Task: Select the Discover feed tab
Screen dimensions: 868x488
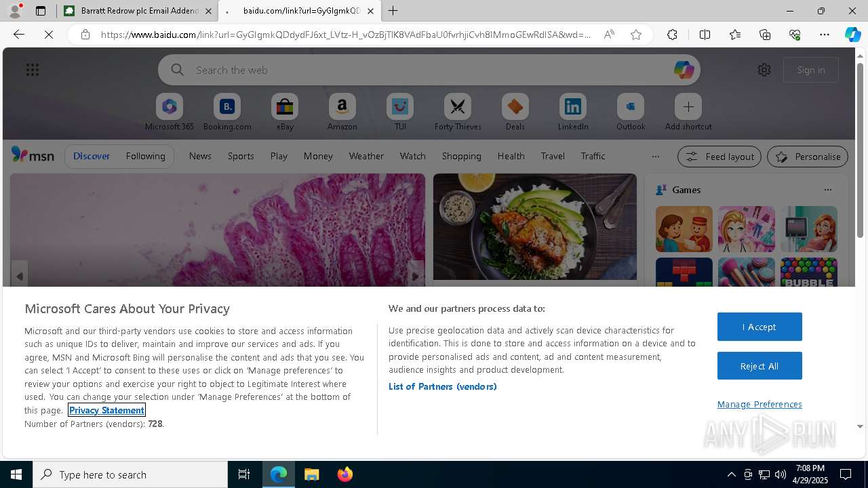Action: [x=92, y=156]
